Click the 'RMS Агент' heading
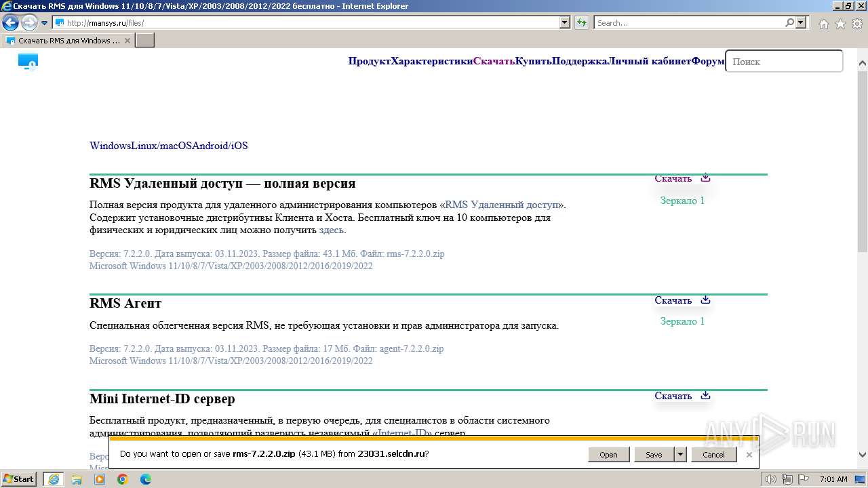Screen dimensions: 868x488 pyautogui.click(x=125, y=303)
